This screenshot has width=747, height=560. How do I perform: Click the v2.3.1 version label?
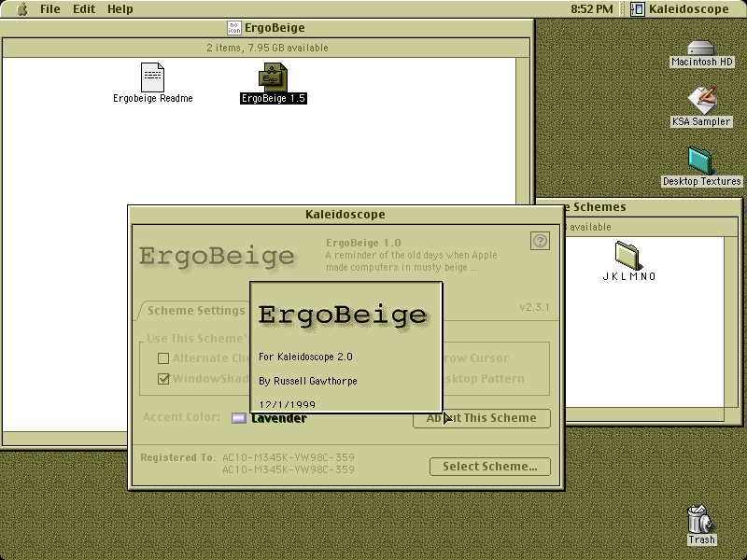(x=534, y=307)
